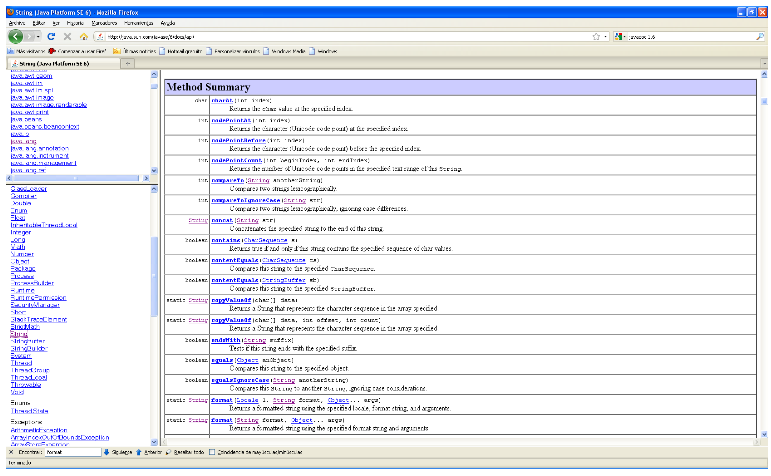Open the back/forward history dropdown arrow

[37, 35]
